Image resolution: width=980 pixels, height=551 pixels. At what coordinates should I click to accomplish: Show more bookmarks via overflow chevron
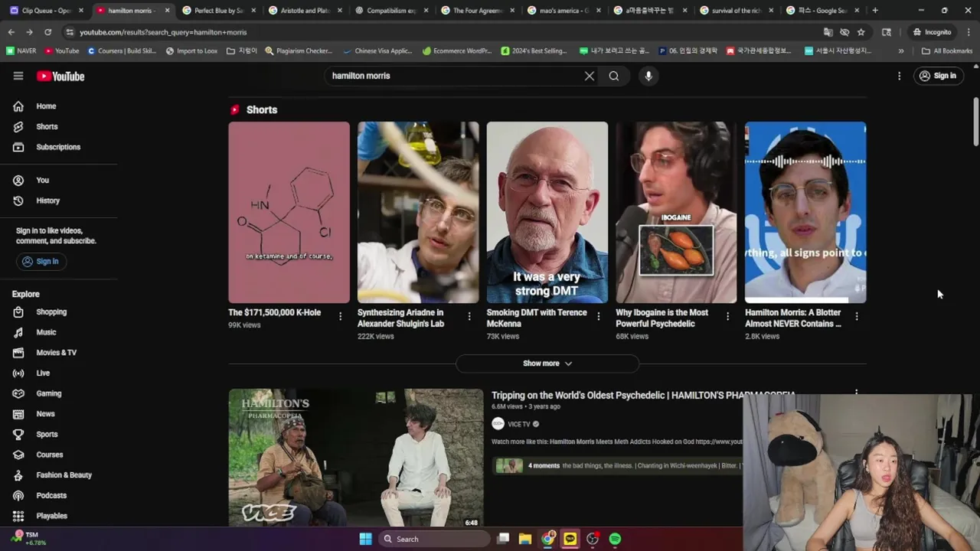pos(901,51)
